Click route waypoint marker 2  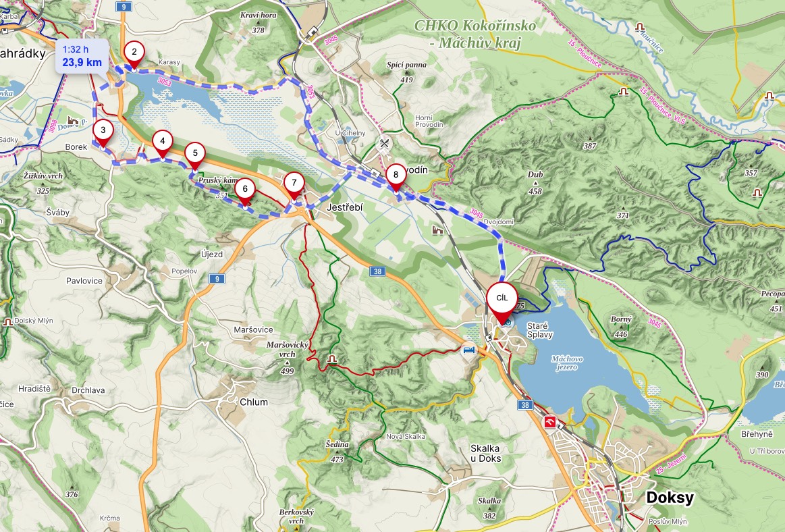click(134, 54)
